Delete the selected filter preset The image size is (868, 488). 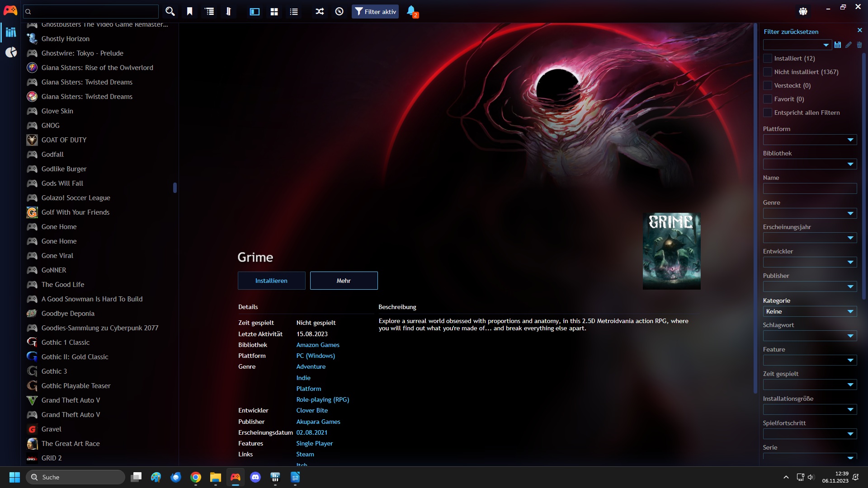(x=860, y=45)
